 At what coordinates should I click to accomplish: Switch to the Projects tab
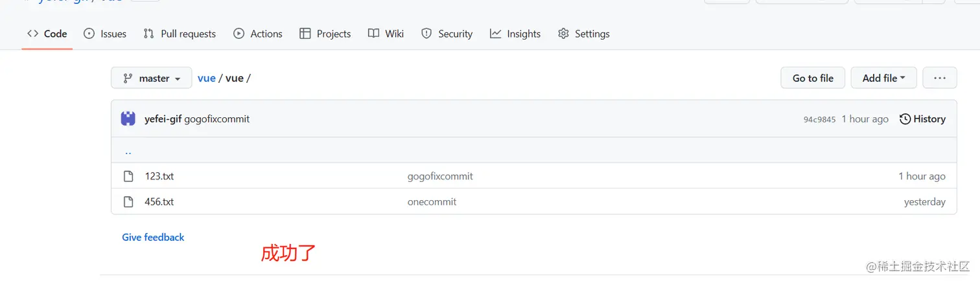(325, 34)
